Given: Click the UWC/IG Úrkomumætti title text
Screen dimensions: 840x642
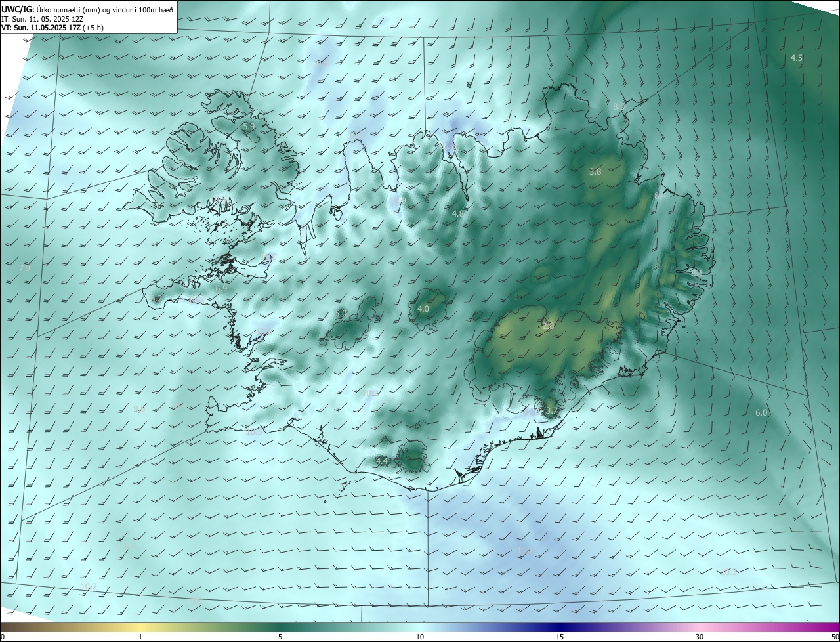Looking at the screenshot, I should pyautogui.click(x=88, y=10).
